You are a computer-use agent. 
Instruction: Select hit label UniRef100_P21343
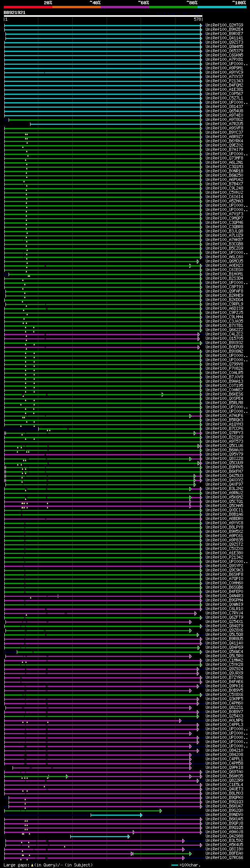tap(224, 81)
